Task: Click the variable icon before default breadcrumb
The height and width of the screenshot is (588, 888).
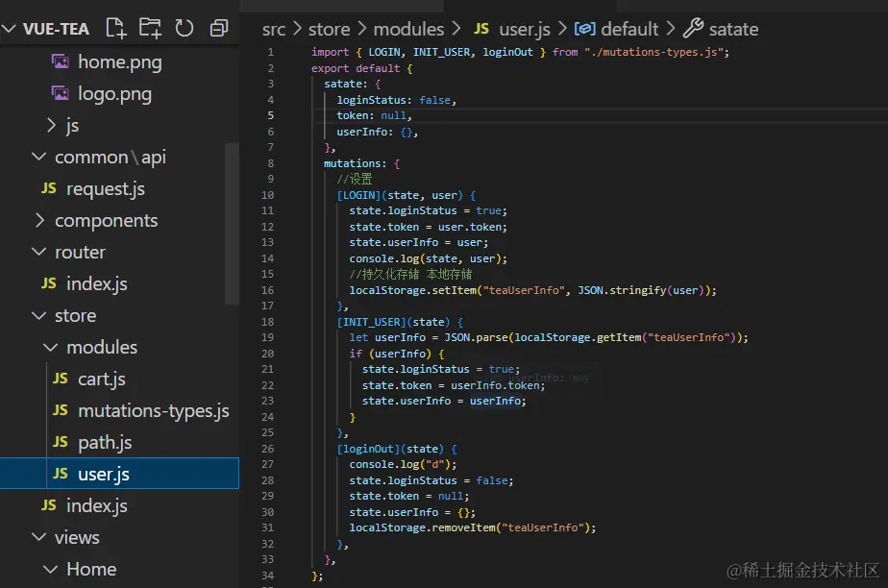Action: [585, 28]
